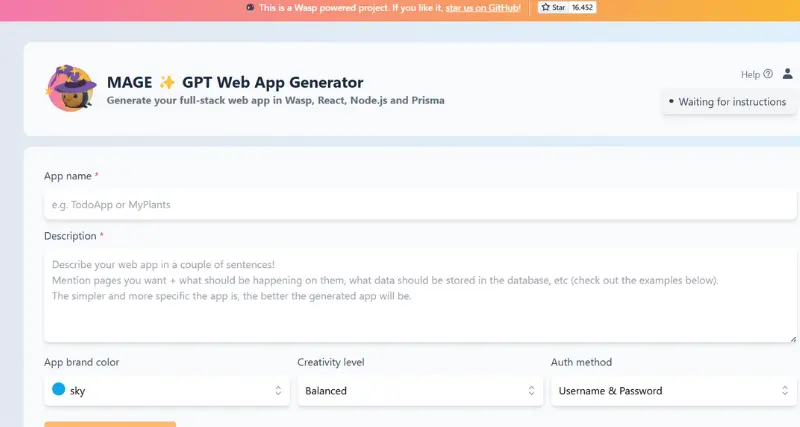
Task: Click the bullet dot beside Waiting for instructions
Action: pyautogui.click(x=671, y=102)
